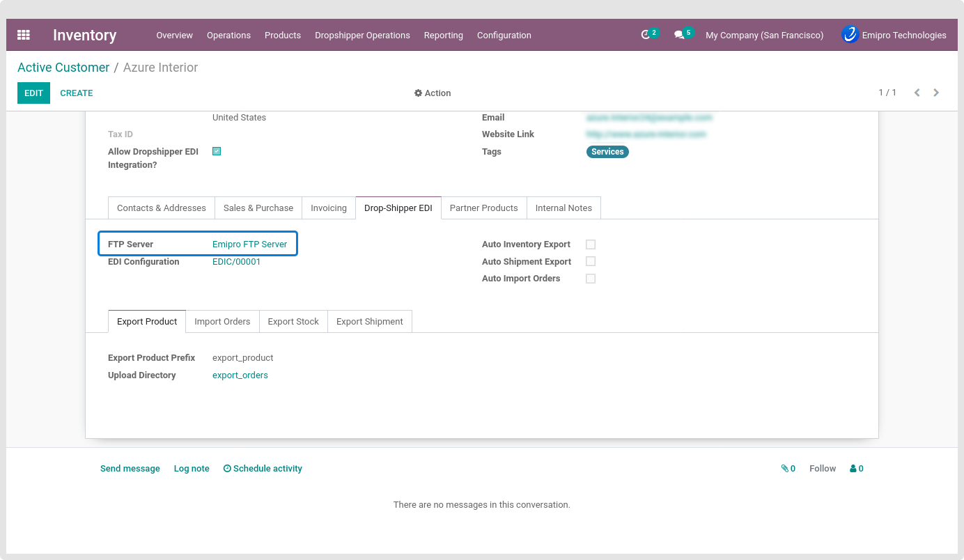The image size is (964, 560).
Task: Switch to the Import Orders tab
Action: (222, 322)
